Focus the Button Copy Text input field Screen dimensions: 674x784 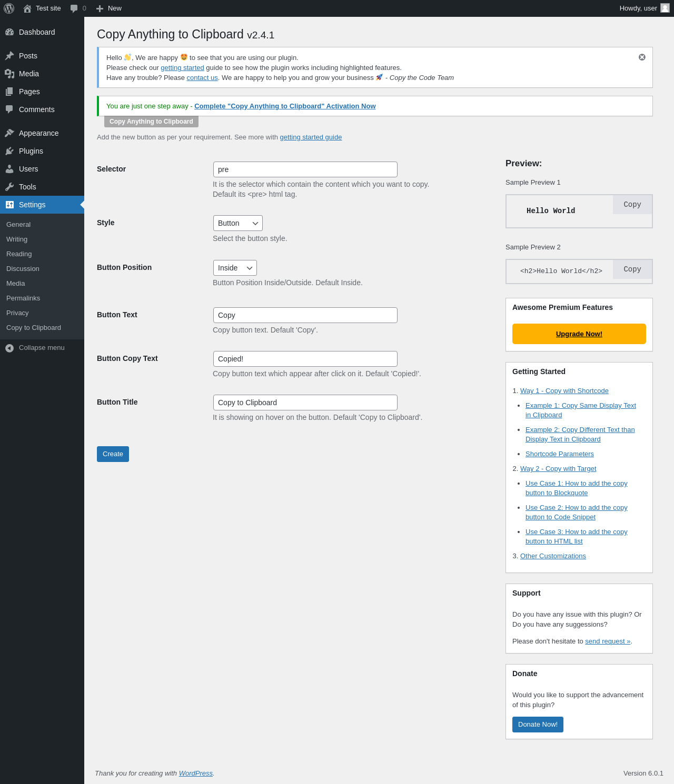(305, 359)
